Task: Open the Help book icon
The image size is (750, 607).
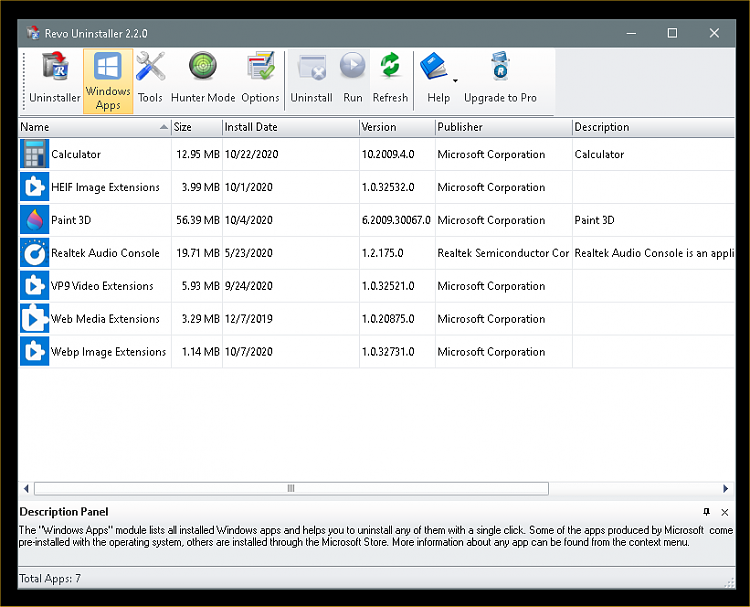Action: [x=433, y=66]
